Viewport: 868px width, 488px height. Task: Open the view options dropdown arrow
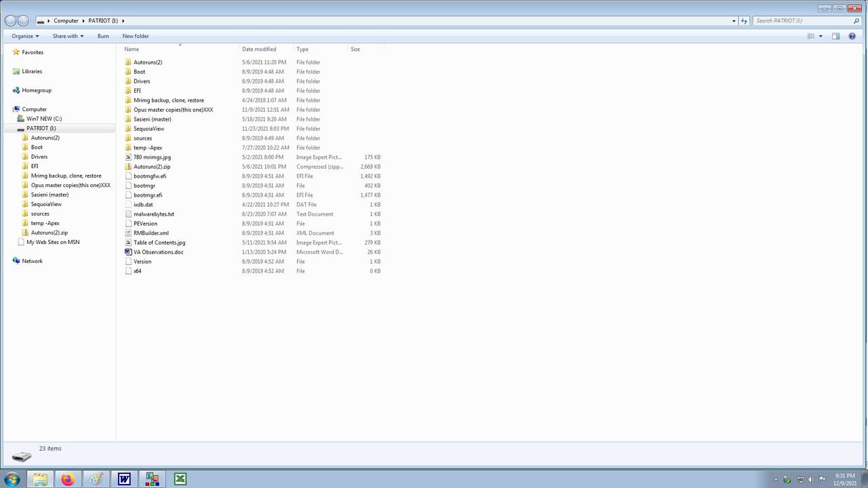(821, 36)
